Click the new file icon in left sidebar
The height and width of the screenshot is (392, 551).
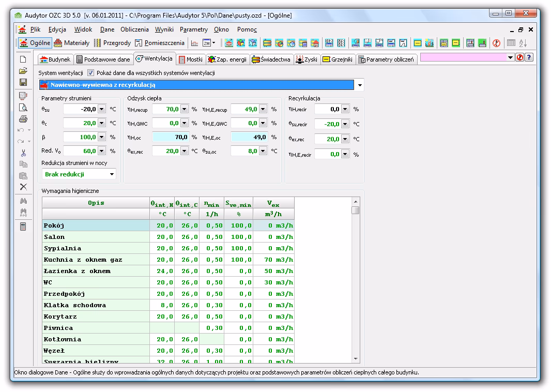[23, 59]
